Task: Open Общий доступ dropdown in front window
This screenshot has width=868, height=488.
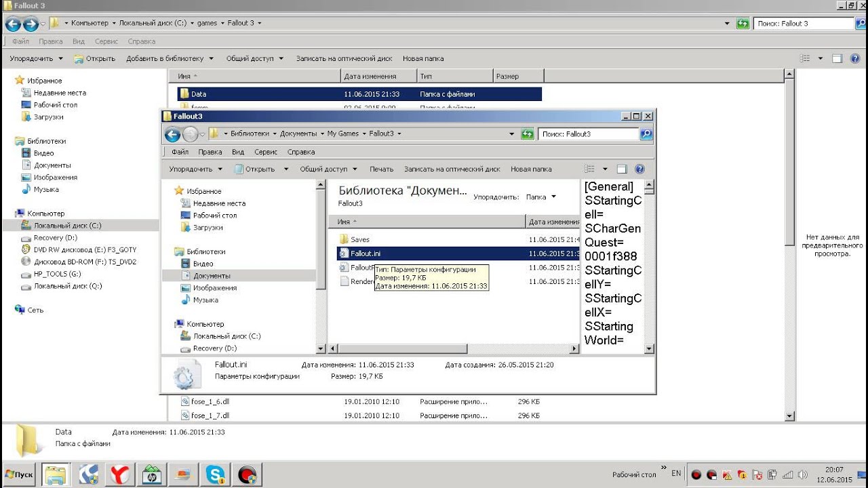Action: point(328,169)
